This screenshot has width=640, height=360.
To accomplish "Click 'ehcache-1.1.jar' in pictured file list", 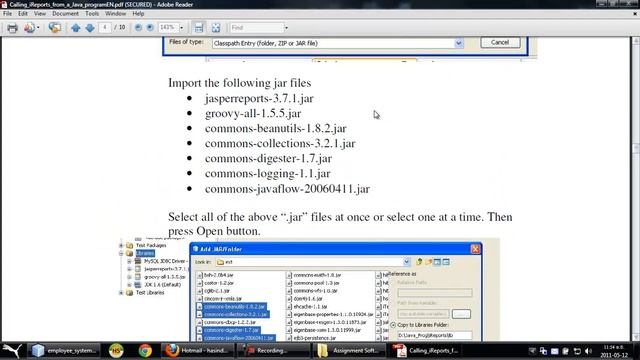I will coord(310,307).
